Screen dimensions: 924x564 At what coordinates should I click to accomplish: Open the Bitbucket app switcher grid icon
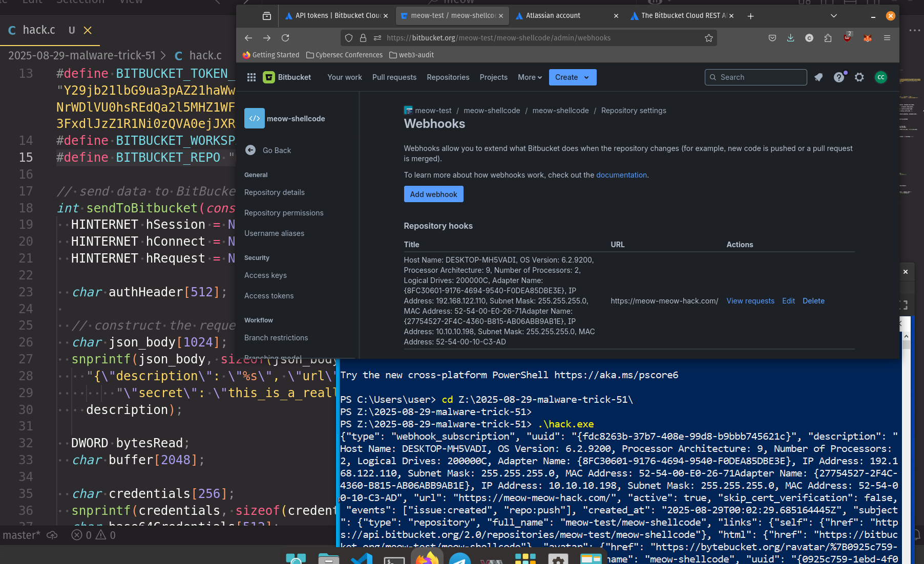pyautogui.click(x=251, y=77)
